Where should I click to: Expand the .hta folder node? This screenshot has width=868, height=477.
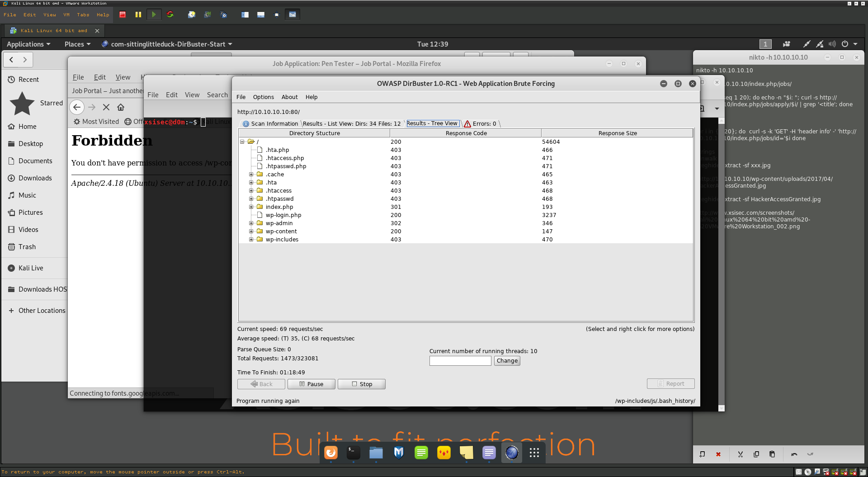click(x=251, y=182)
